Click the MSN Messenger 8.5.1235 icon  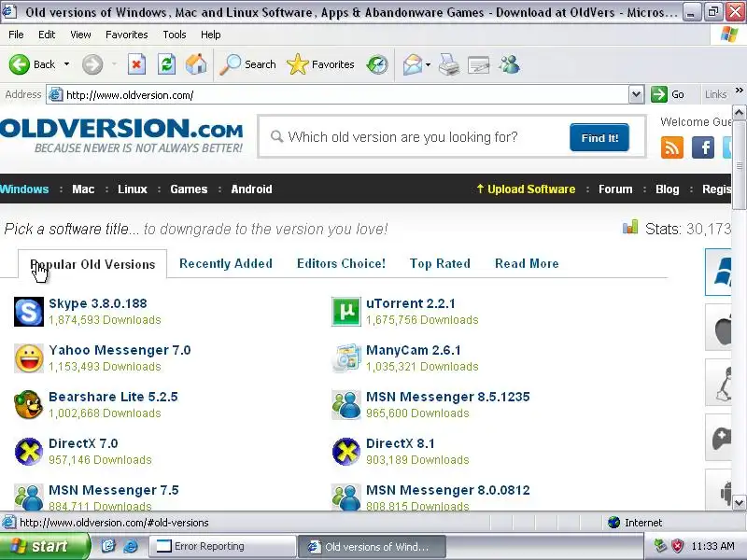click(346, 405)
